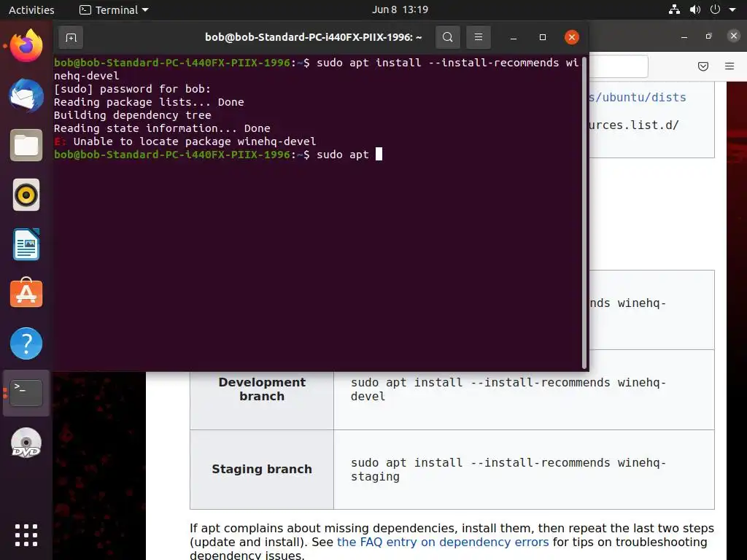Click the terminal search icon
This screenshot has height=560, width=747.
(x=447, y=37)
